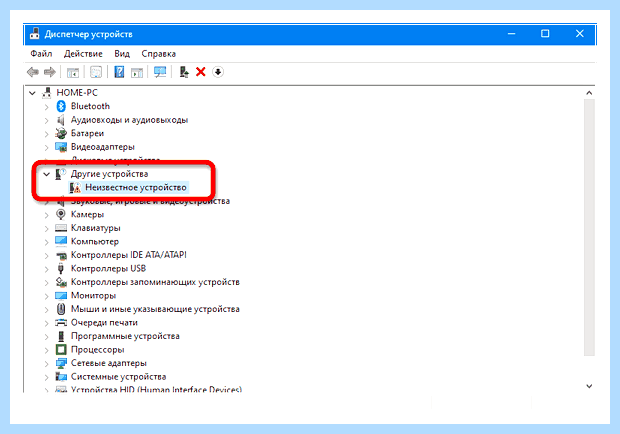Viewport: 620px width, 434px height.
Task: Select the Видеоадаптеры display adapter icon
Action: [x=61, y=147]
